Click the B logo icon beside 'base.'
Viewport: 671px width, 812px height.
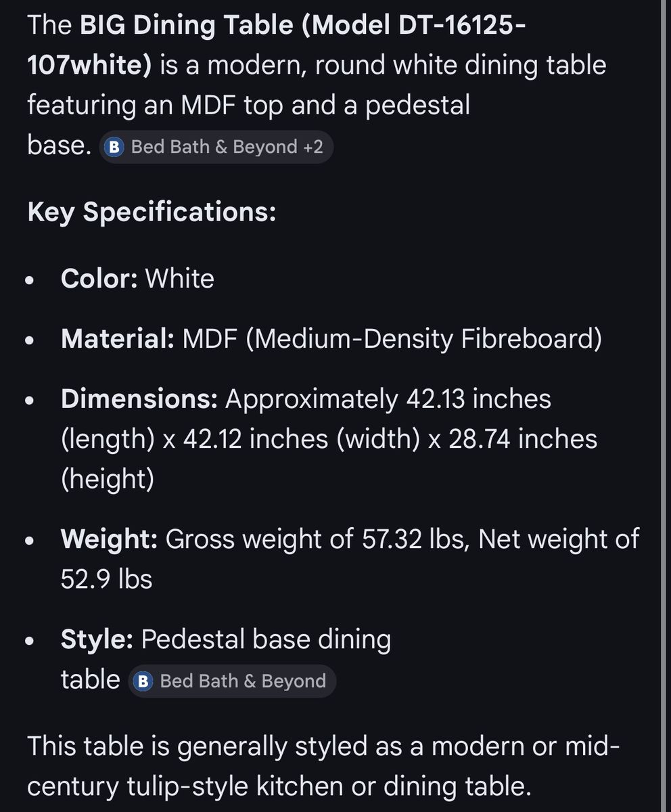(x=116, y=147)
